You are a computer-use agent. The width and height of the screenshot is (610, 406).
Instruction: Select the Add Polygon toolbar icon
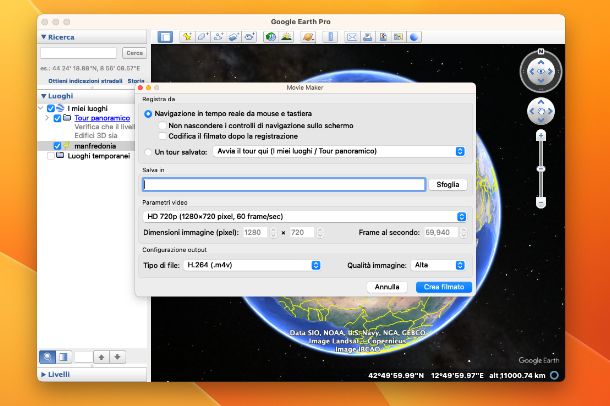[x=203, y=37]
